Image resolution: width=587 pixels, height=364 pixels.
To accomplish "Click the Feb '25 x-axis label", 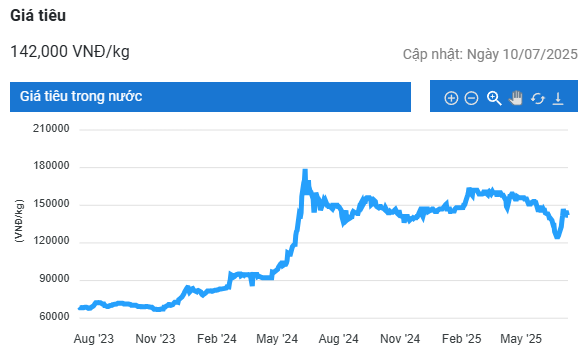I will point(462,339).
